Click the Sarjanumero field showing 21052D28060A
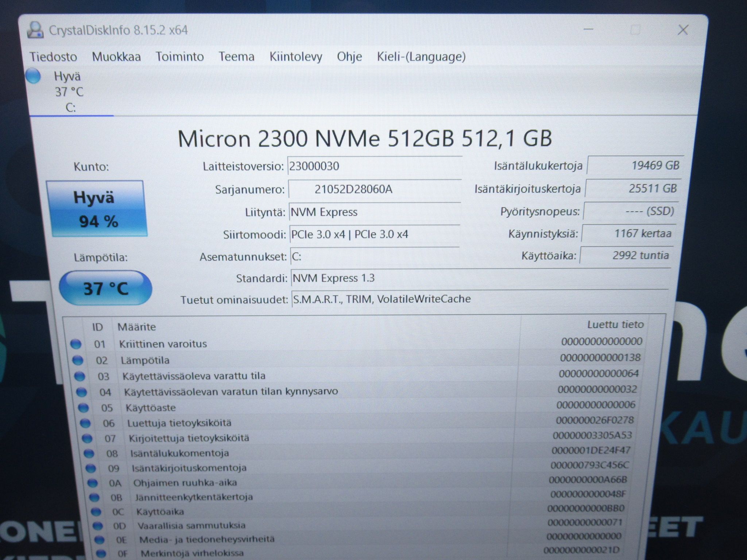Screen dimensions: 747x560 click(375, 189)
